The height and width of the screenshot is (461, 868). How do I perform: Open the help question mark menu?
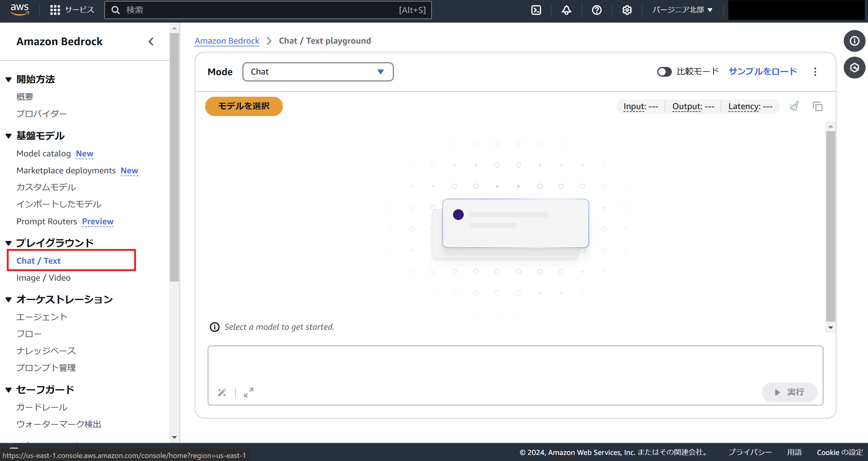coord(597,10)
